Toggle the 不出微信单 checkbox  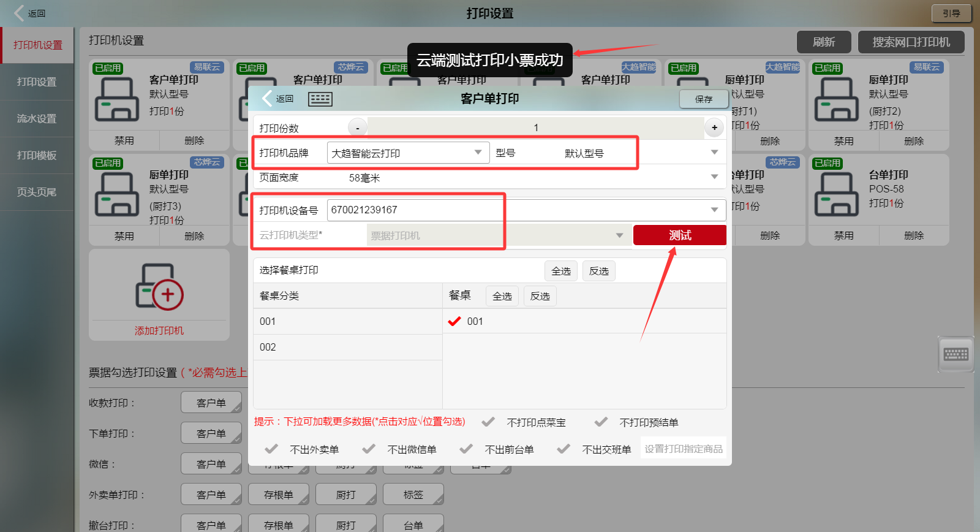[x=369, y=449]
